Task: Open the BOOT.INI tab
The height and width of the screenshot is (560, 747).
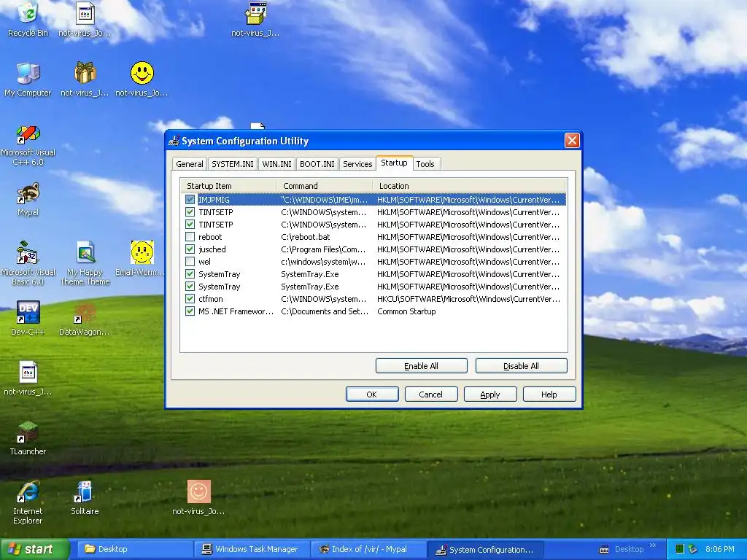Action: [317, 164]
